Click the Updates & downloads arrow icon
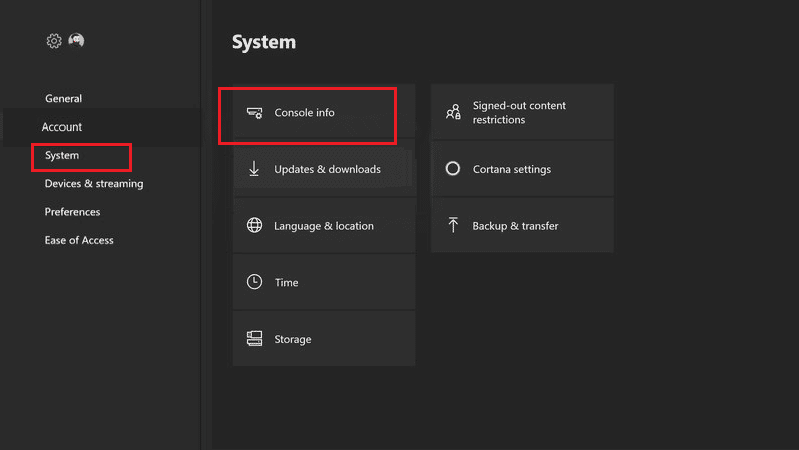 pos(254,169)
